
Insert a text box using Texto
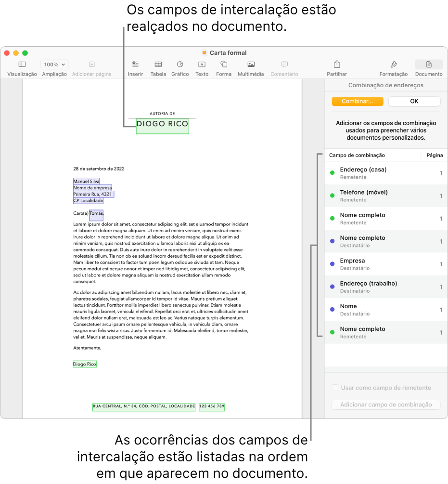(202, 64)
